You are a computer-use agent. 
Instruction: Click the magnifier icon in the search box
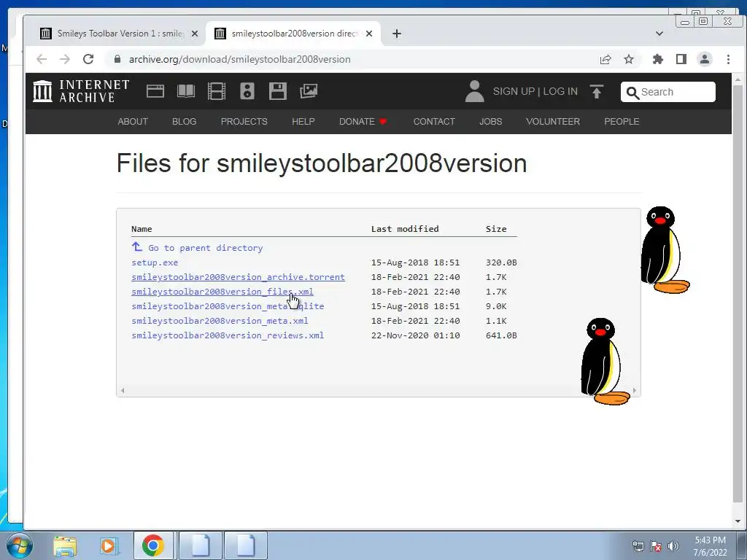[632, 93]
